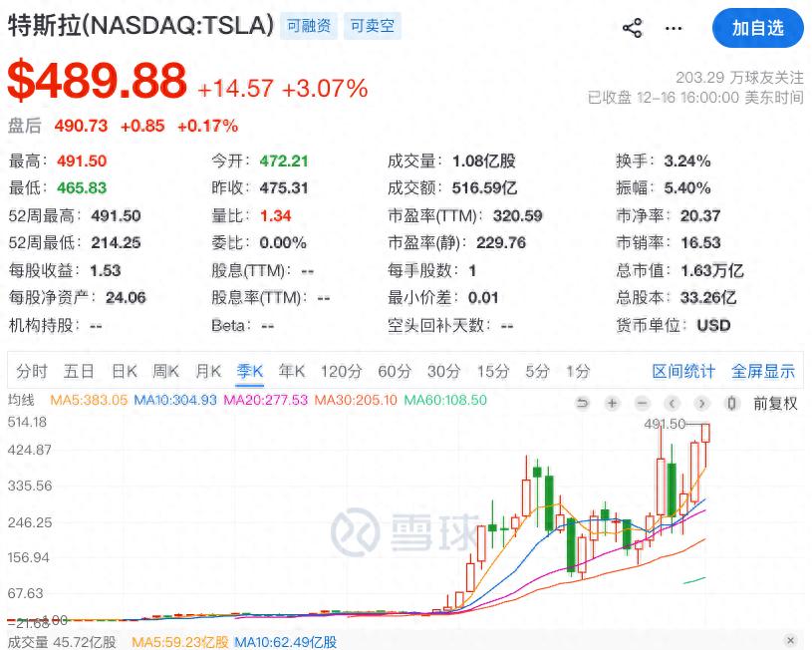This screenshot has width=812, height=650.
Task: Open the more options ellipsis icon
Action: [x=674, y=28]
